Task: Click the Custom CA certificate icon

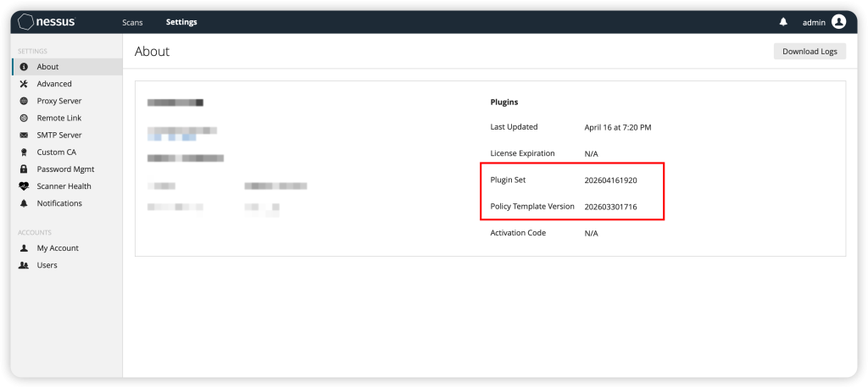Action: [24, 152]
